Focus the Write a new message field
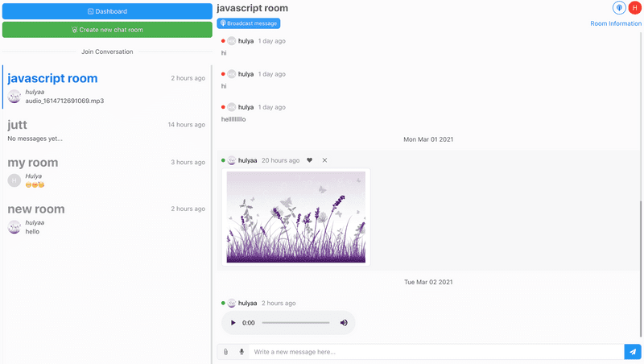This screenshot has height=364, width=644. [435, 352]
